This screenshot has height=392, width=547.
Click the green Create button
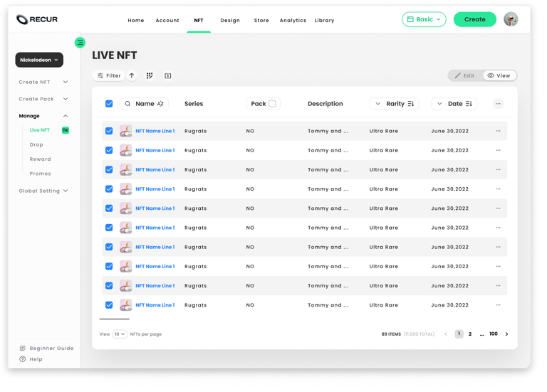click(475, 19)
